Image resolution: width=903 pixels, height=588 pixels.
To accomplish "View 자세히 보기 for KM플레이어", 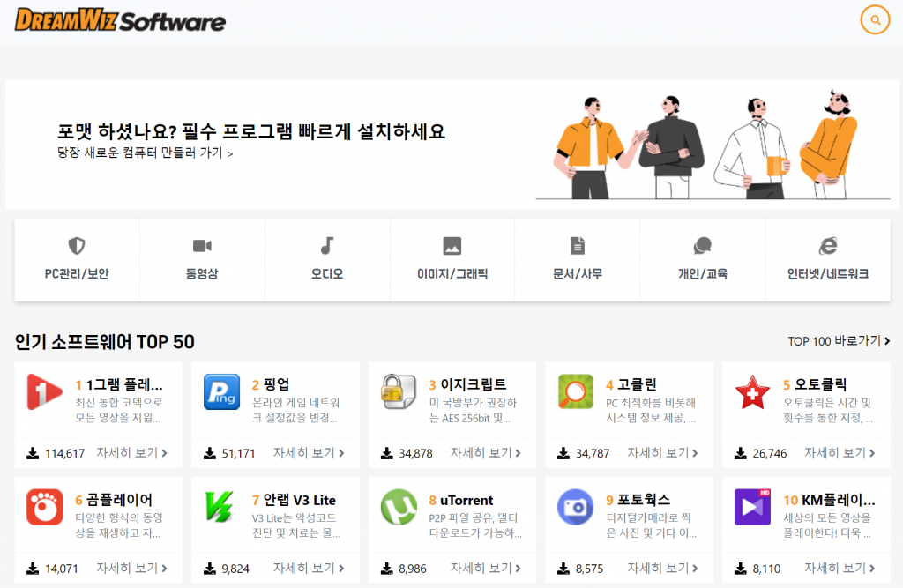I will pyautogui.click(x=840, y=569).
